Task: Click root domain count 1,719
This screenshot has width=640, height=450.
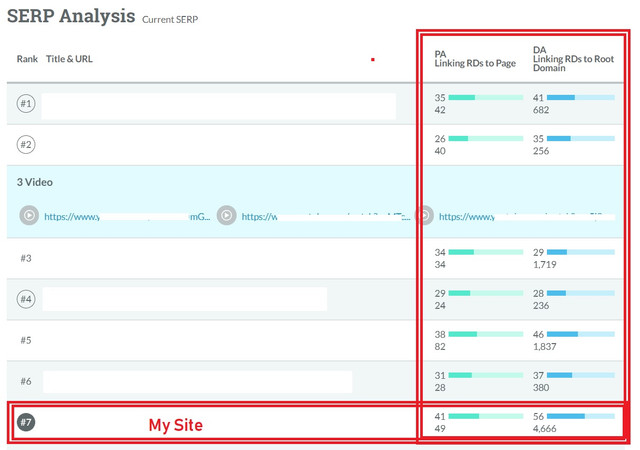Action: (x=544, y=265)
